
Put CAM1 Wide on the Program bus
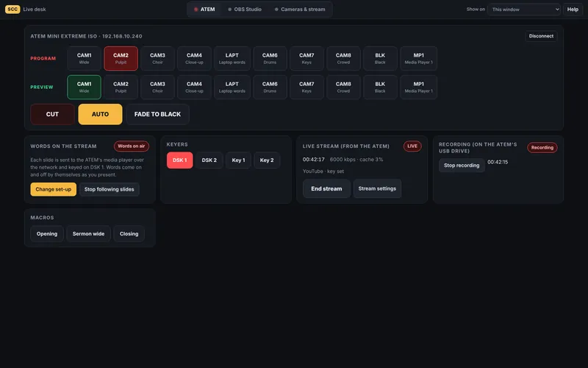84,58
